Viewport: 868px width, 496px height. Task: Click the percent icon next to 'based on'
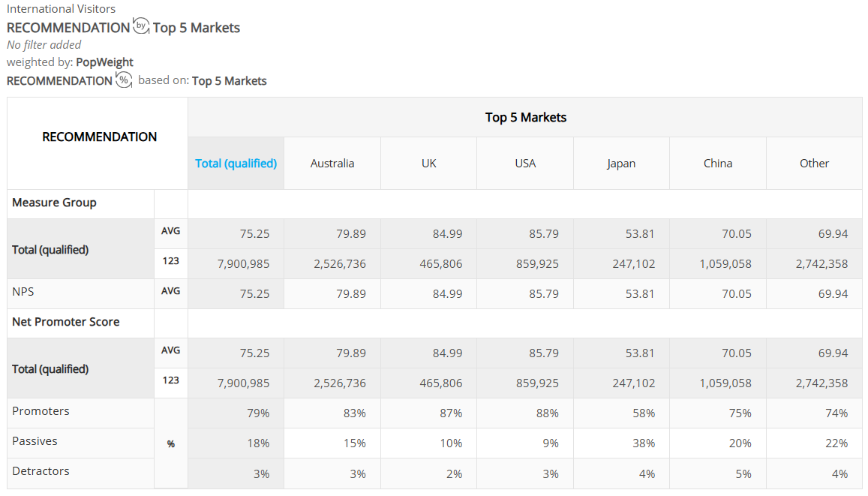[x=124, y=80]
